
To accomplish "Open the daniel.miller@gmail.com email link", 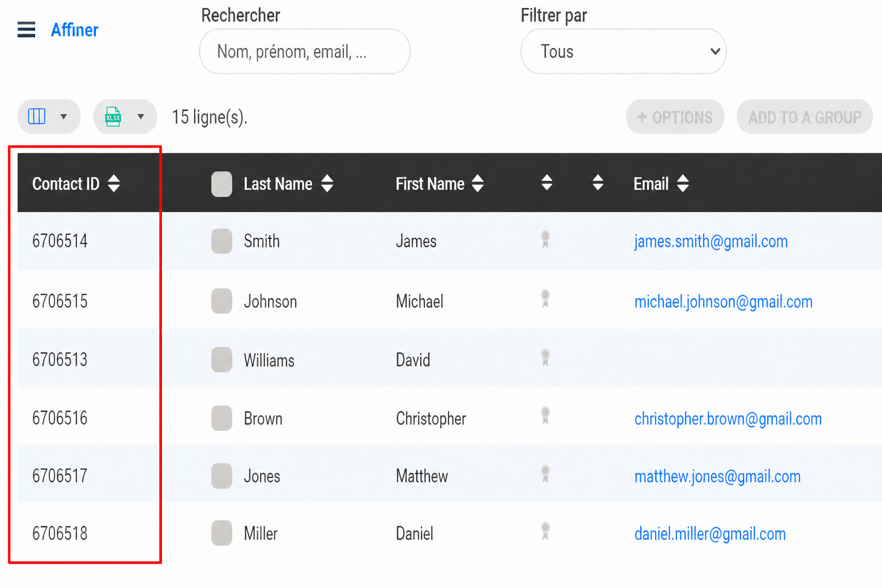I will [710, 533].
